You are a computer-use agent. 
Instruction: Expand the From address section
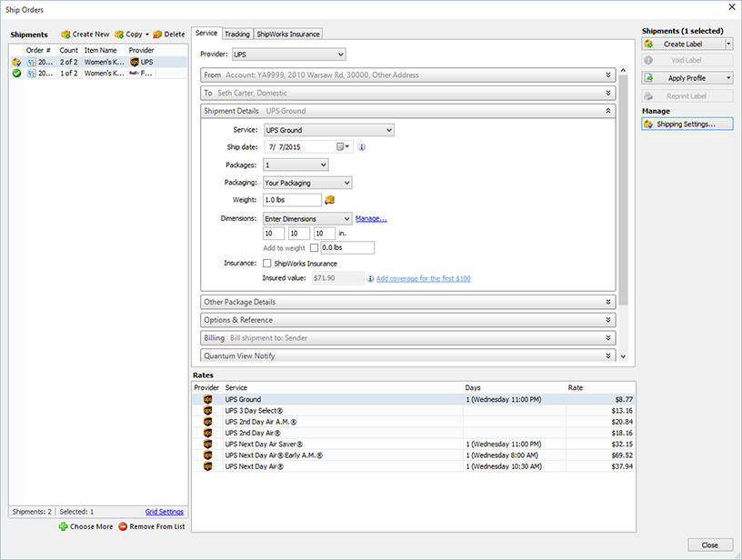(608, 75)
